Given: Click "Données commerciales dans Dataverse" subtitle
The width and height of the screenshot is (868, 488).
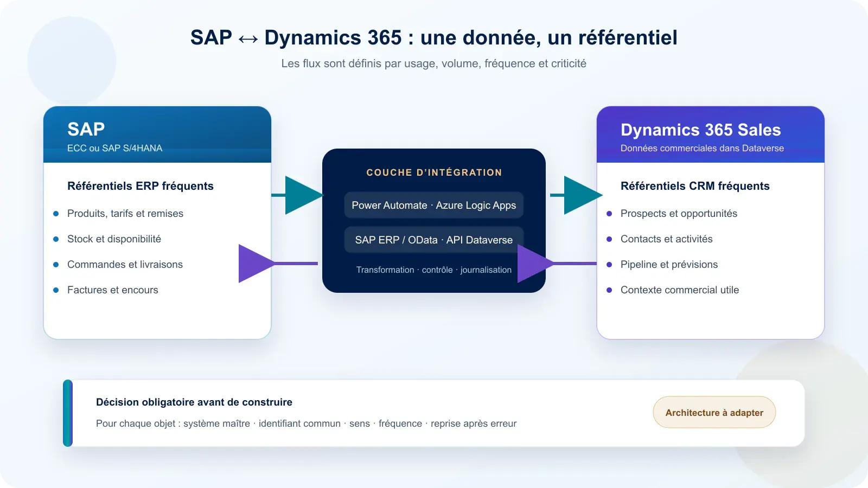Looking at the screenshot, I should [703, 148].
